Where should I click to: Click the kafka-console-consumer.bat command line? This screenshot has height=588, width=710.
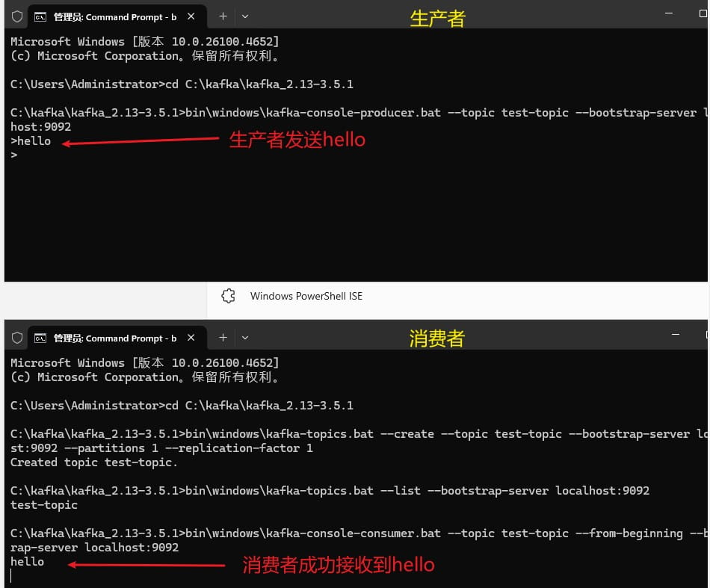click(359, 533)
